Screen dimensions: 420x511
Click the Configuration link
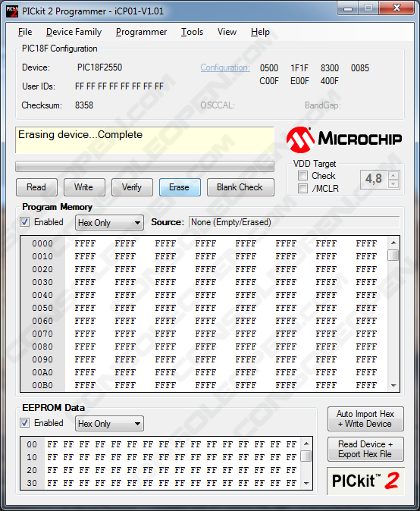(225, 67)
